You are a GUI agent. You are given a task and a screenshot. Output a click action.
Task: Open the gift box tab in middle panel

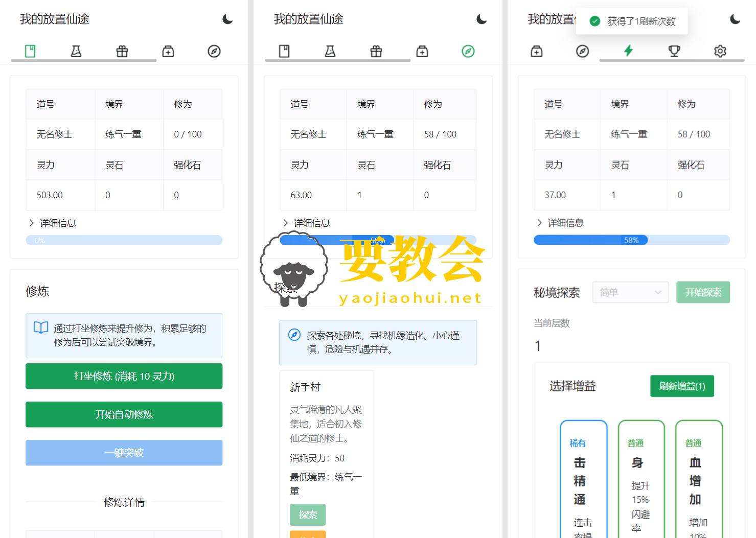(x=376, y=51)
